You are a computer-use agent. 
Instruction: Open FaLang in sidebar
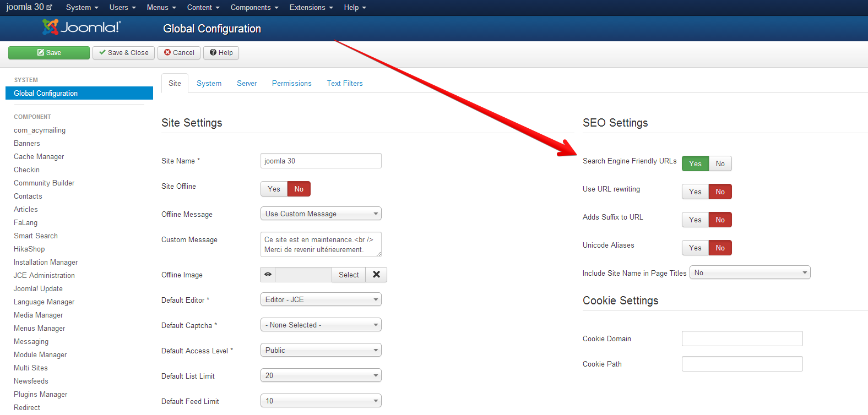tap(26, 222)
